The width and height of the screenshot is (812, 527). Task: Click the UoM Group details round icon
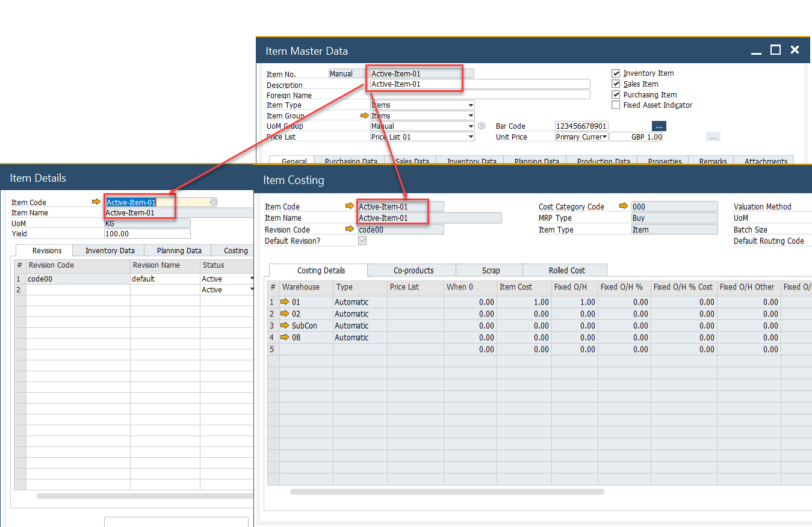(x=482, y=126)
